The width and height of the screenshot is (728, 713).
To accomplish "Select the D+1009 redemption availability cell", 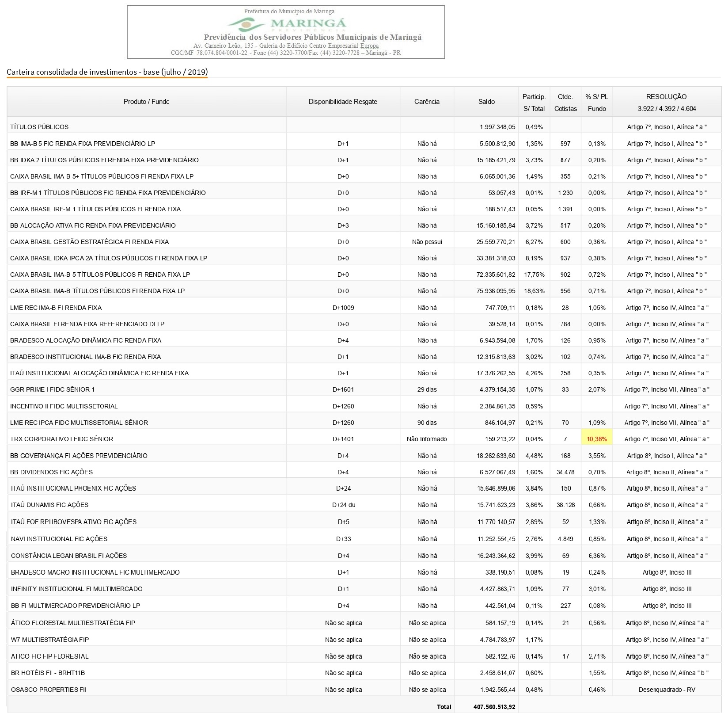I will [343, 308].
